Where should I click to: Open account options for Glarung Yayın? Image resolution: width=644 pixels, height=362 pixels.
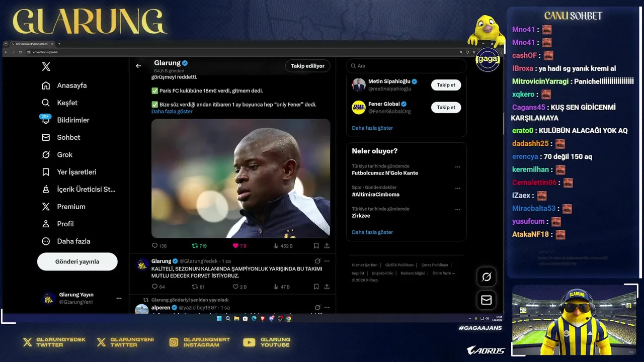click(119, 298)
